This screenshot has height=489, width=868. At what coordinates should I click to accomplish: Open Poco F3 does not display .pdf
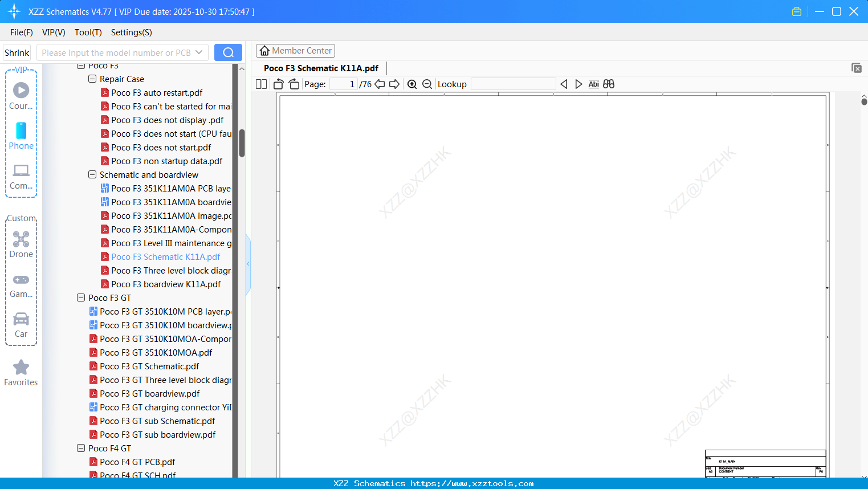167,120
